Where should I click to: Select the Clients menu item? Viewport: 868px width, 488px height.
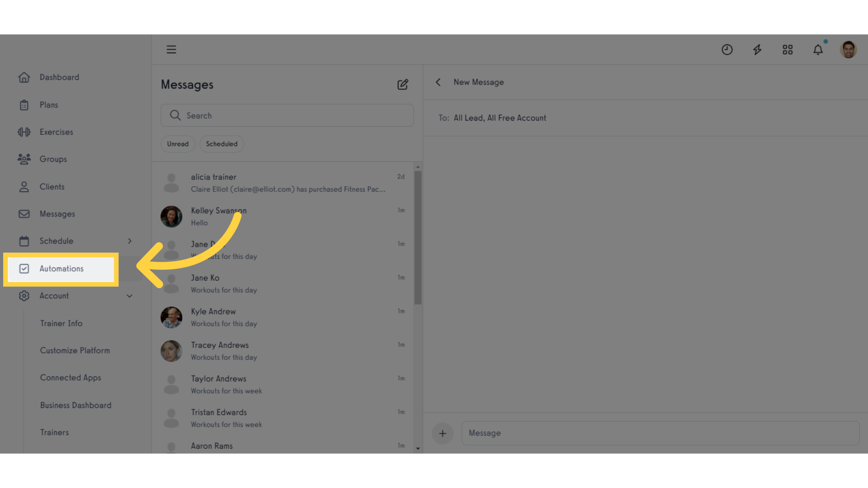(52, 186)
